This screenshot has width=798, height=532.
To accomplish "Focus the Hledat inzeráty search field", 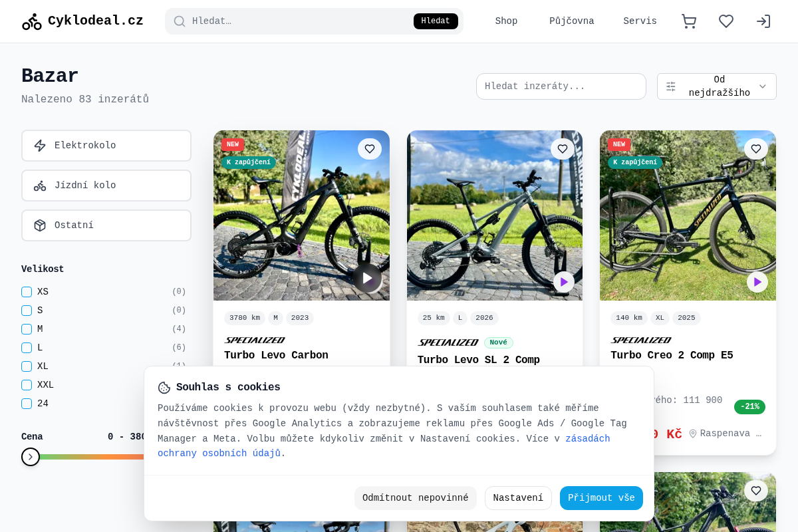I will 561,86.
